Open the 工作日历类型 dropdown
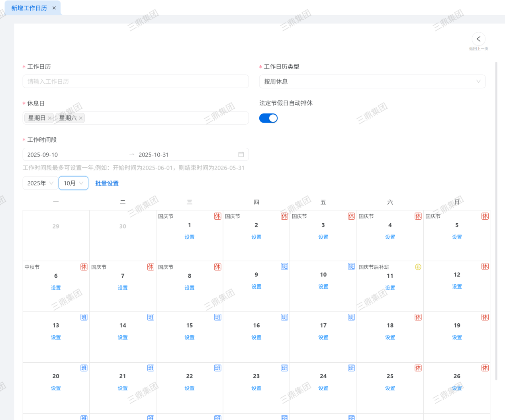This screenshot has height=420, width=505. [x=372, y=82]
